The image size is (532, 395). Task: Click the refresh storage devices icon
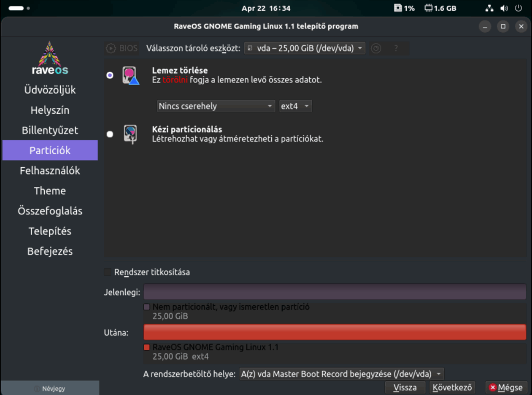pyautogui.click(x=376, y=48)
